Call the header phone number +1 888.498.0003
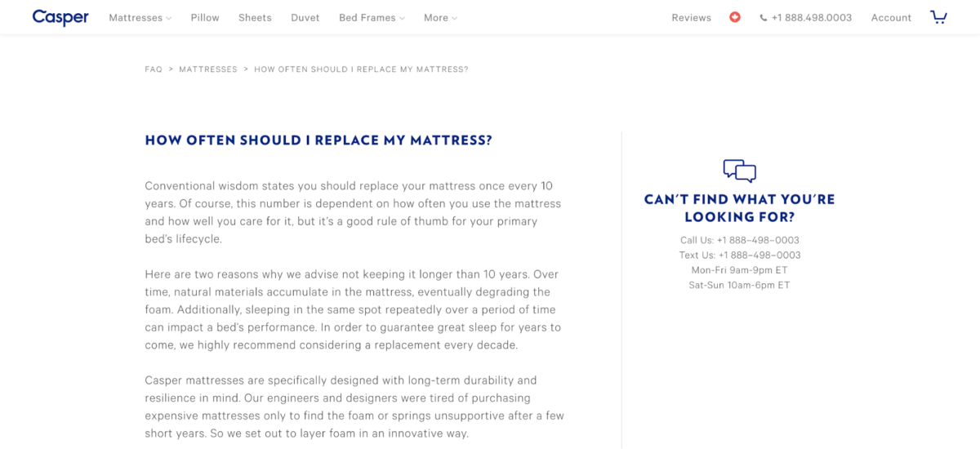Image resolution: width=980 pixels, height=449 pixels. pos(812,18)
